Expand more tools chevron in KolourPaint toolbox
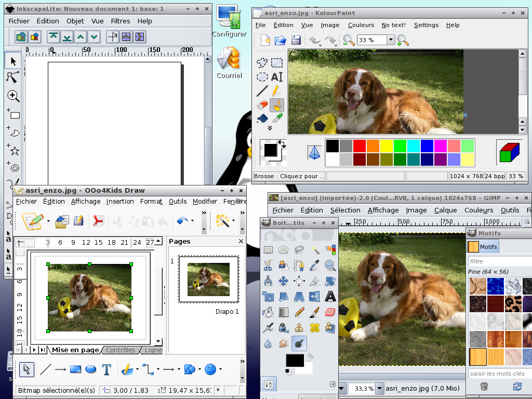 [x=270, y=128]
